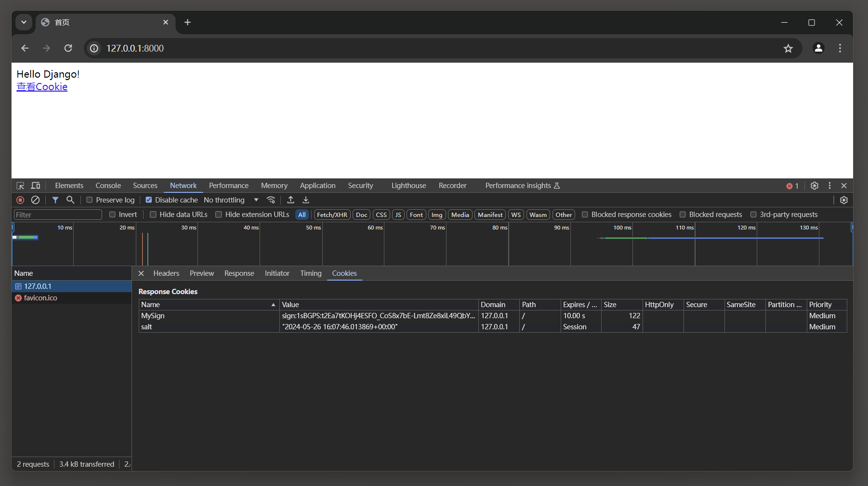View site information icon in address bar

point(94,48)
